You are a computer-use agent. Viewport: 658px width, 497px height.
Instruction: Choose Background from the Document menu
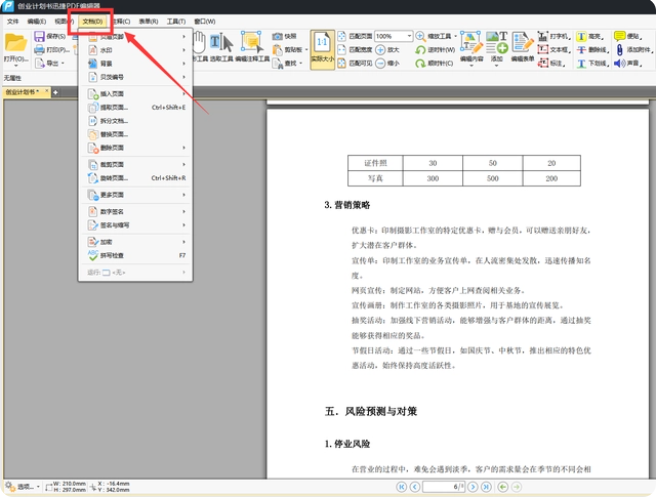[135, 63]
